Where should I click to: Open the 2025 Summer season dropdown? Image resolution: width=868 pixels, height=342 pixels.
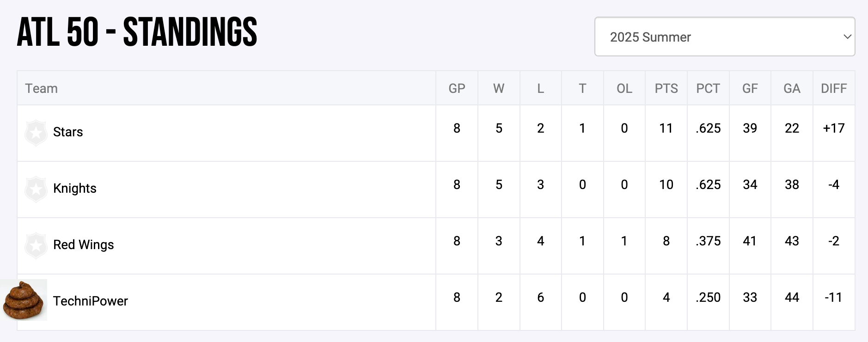tap(724, 37)
